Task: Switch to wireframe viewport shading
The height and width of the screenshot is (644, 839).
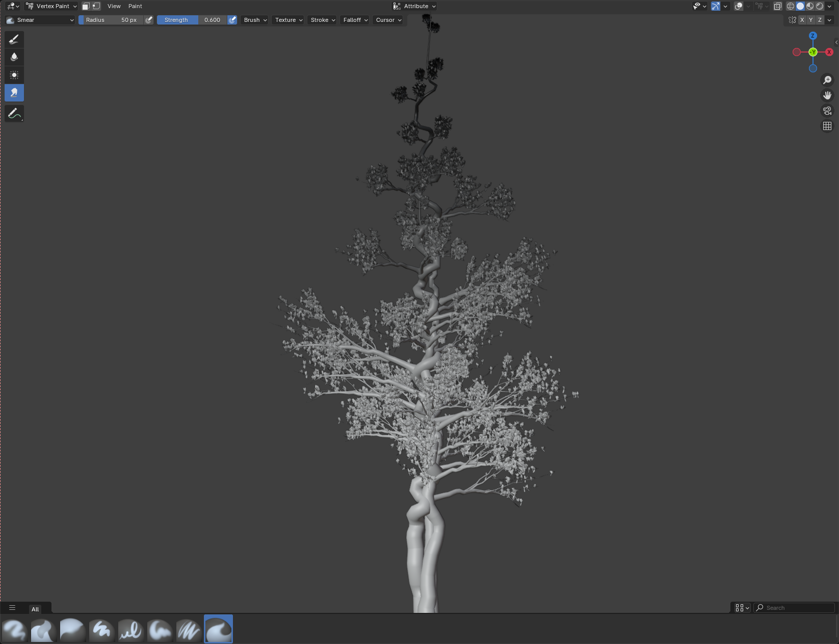Action: 790,6
